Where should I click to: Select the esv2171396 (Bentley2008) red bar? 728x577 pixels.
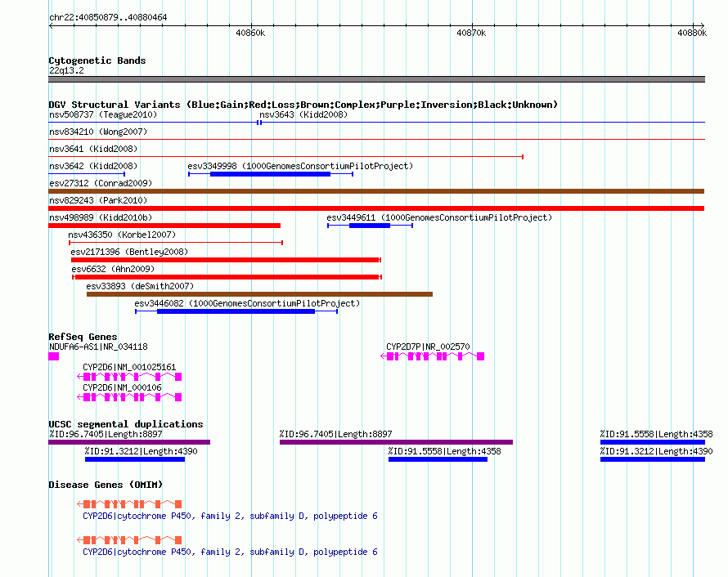coord(226,260)
